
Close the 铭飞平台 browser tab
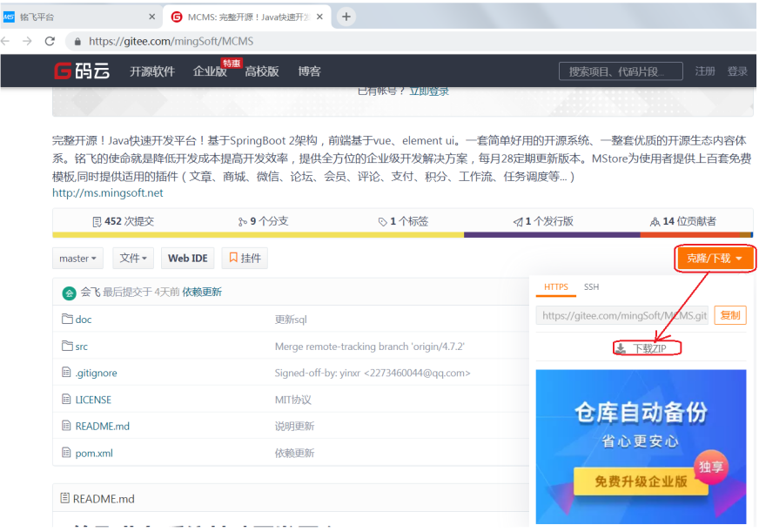[152, 17]
